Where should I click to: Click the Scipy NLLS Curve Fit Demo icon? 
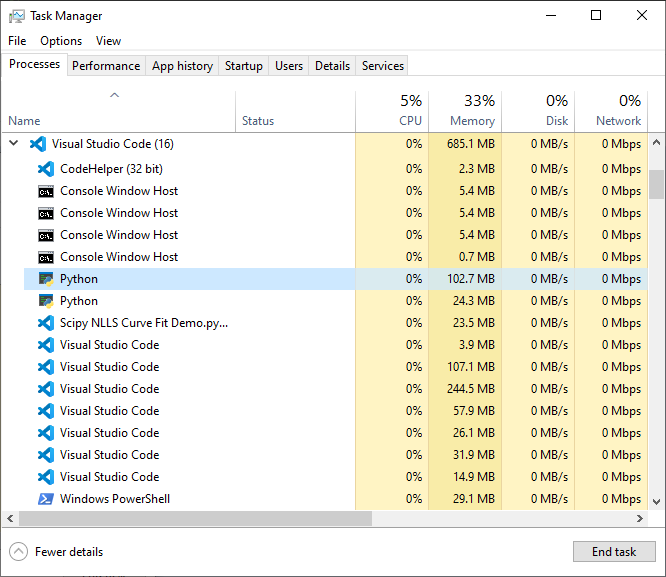pos(46,323)
